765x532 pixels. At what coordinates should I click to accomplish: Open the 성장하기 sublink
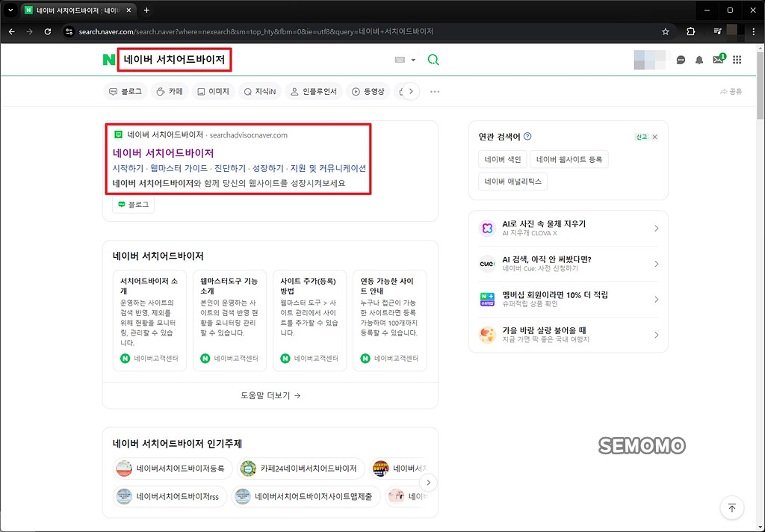pos(268,168)
